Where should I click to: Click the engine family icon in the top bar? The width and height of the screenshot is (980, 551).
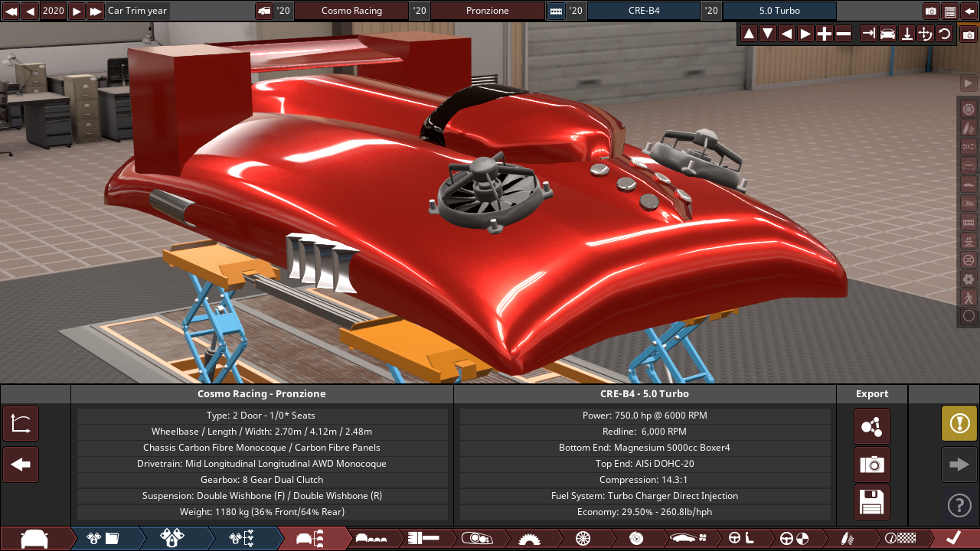tap(556, 11)
